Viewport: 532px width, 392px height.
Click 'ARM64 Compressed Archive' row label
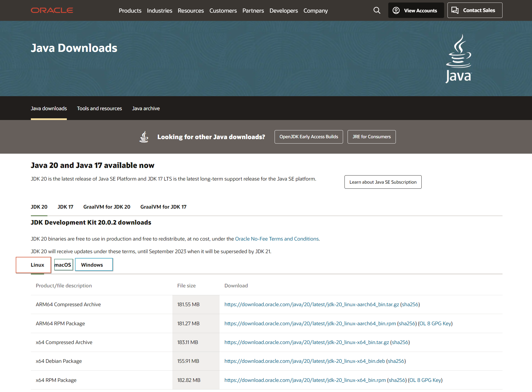68,305
